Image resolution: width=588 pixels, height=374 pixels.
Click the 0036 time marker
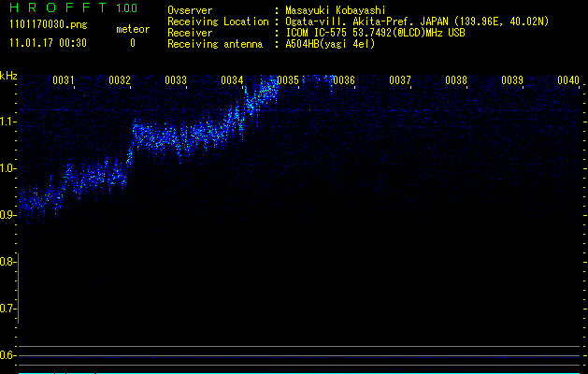click(x=344, y=81)
